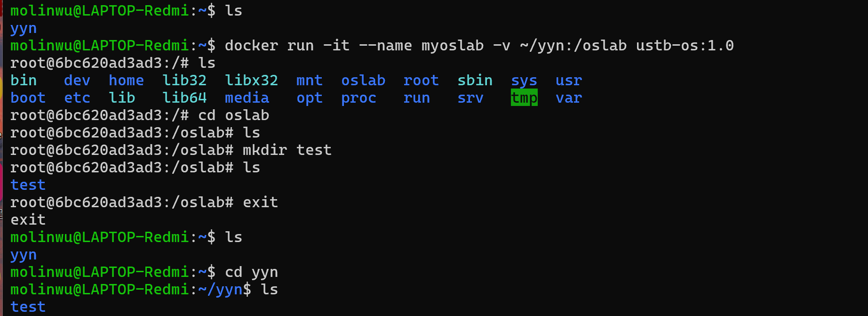Screen dimensions: 868x316
Task: Click the media directory name
Action: point(247,98)
